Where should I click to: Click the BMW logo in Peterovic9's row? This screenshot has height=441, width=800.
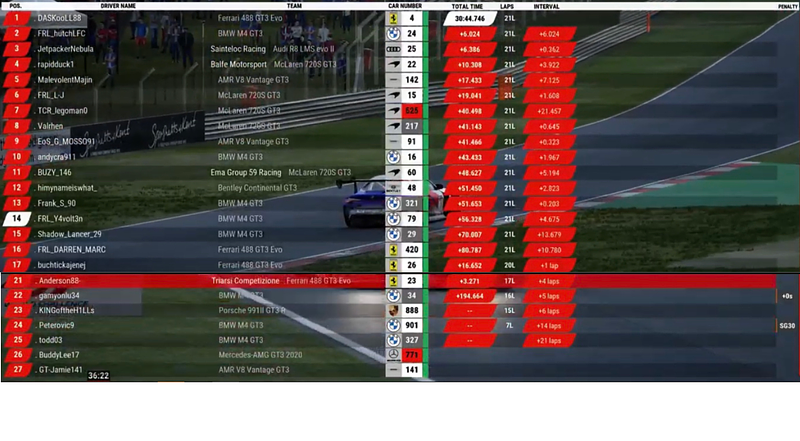(x=393, y=325)
